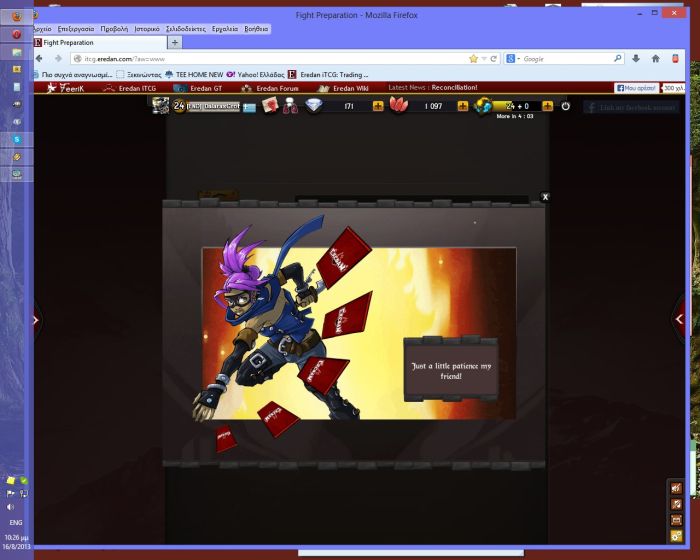This screenshot has width=700, height=560.
Task: Open the friends figures icon in the game bar
Action: click(290, 106)
